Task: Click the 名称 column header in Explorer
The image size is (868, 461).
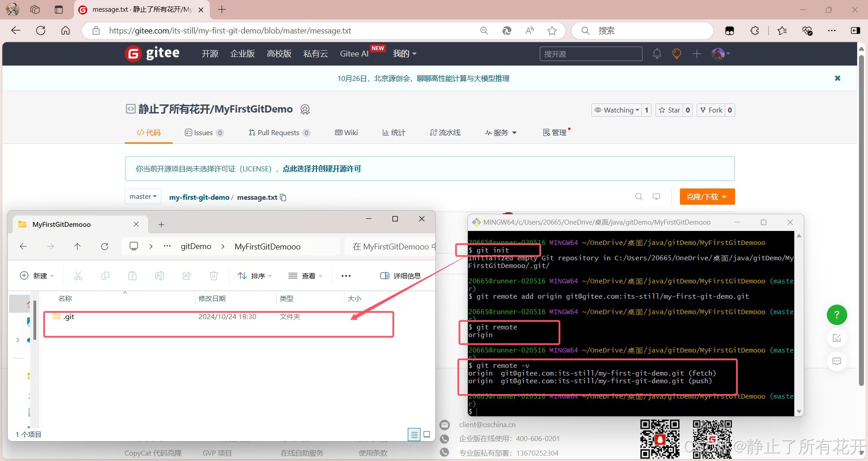Action: click(65, 298)
